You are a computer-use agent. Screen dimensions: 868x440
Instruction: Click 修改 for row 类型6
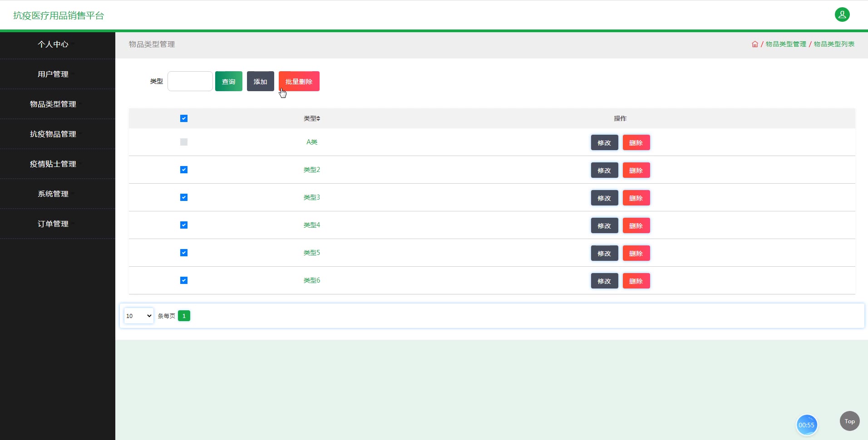click(605, 281)
